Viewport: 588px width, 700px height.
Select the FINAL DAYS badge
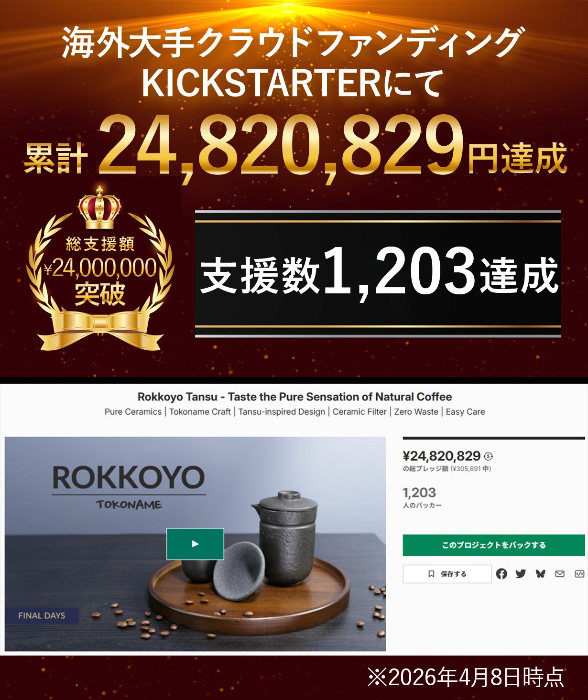pos(42,615)
